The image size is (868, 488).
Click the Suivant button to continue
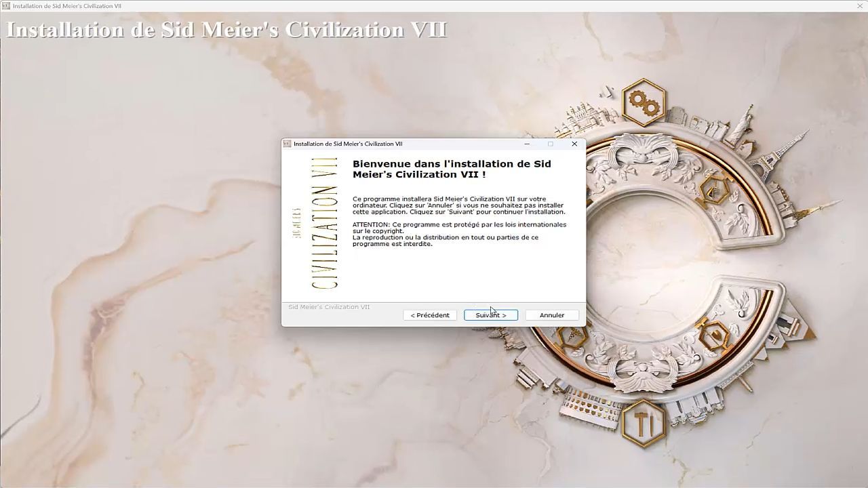coord(490,315)
